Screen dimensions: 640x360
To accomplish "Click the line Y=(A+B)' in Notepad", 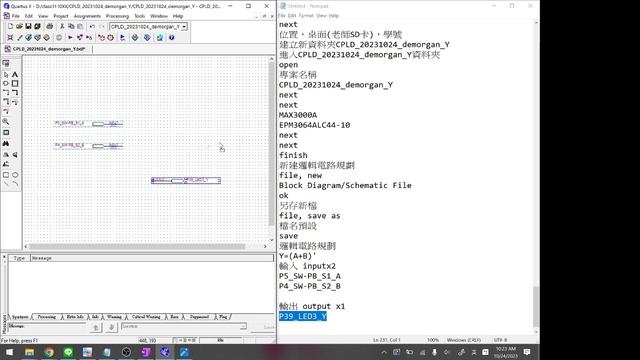I will [x=298, y=256].
